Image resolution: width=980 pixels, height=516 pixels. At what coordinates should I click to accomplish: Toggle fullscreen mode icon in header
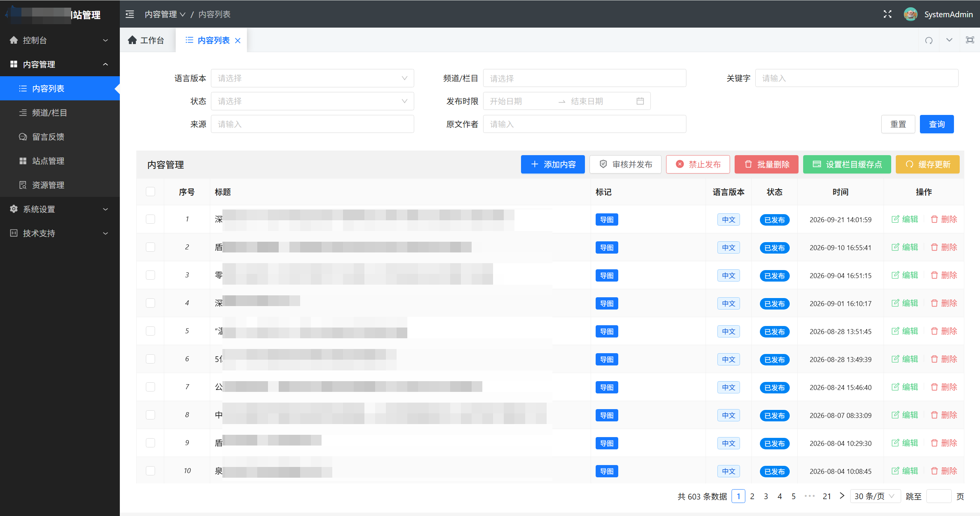(x=887, y=14)
